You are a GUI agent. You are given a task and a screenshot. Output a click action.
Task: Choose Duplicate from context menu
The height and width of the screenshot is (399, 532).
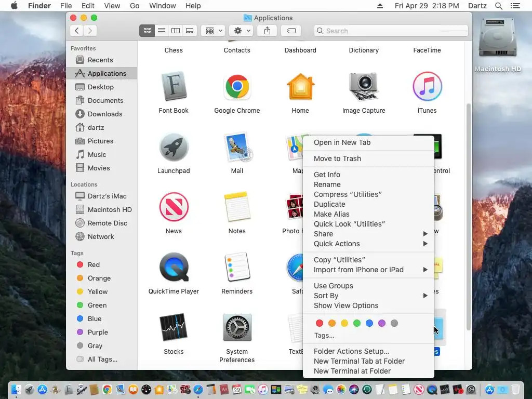(x=368, y=204)
